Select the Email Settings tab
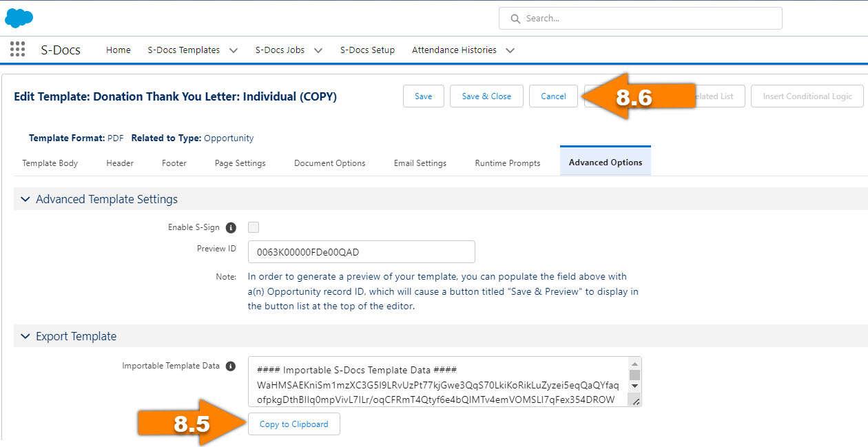Image resolution: width=868 pixels, height=447 pixels. pos(420,163)
